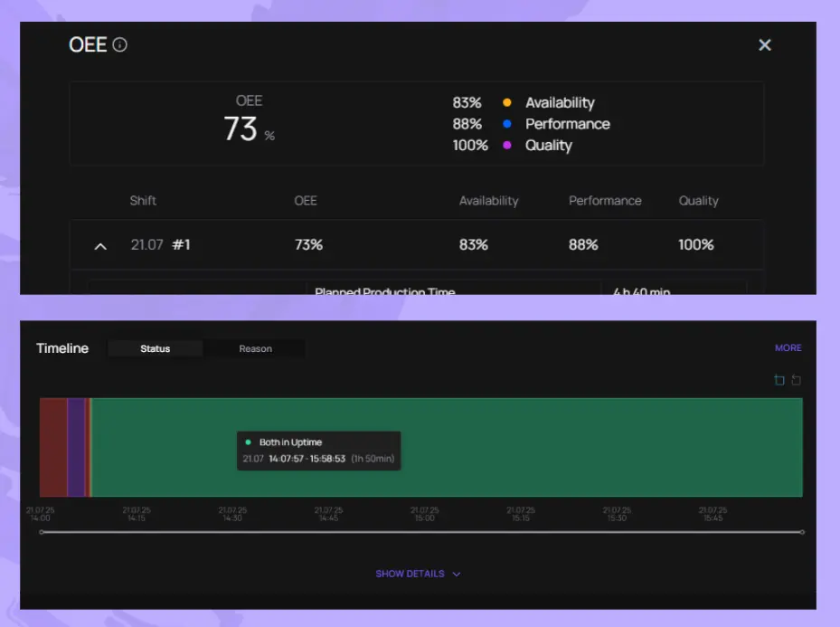Open the OEE info tooltip icon

[120, 44]
